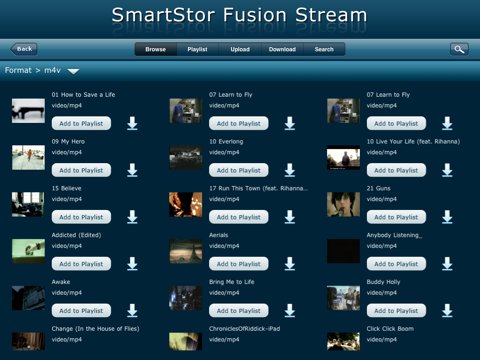Open the Buddy Holly thumbnail
480x360 pixels.
point(343,298)
